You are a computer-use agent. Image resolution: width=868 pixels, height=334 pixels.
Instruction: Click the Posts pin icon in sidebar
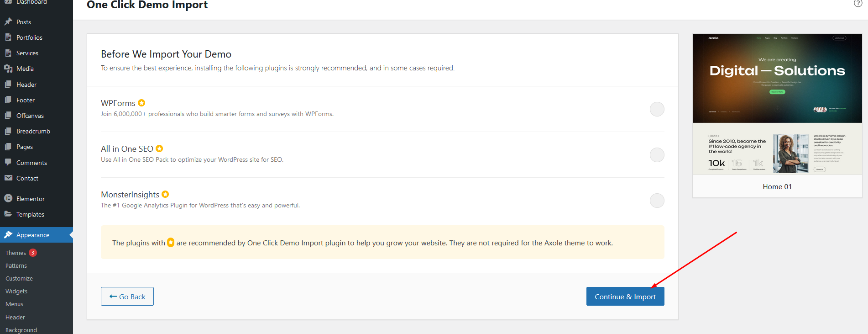click(8, 21)
